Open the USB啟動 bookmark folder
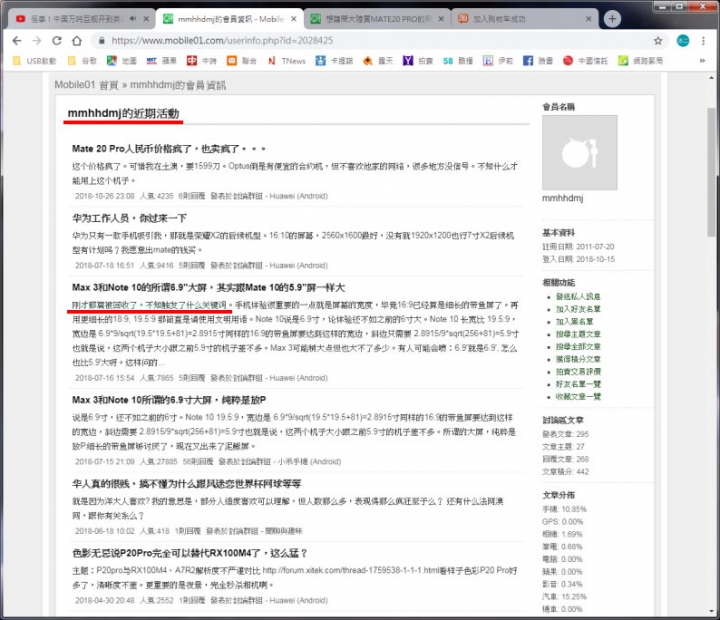This screenshot has width=720, height=620. (x=34, y=61)
